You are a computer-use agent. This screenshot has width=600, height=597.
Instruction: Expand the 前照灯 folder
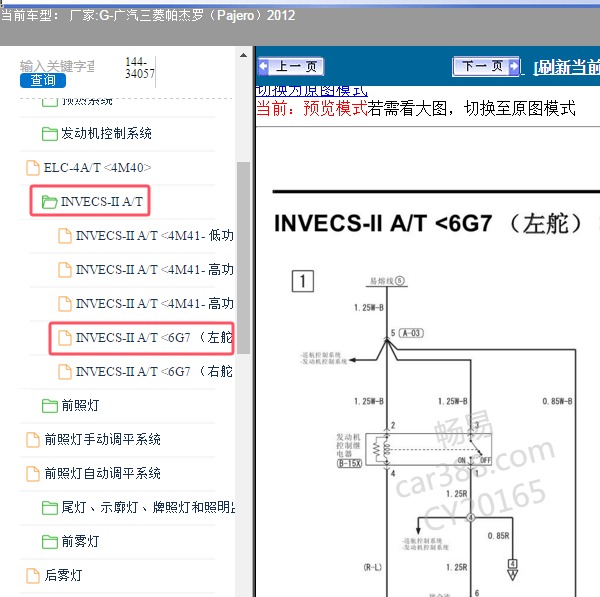[80, 406]
